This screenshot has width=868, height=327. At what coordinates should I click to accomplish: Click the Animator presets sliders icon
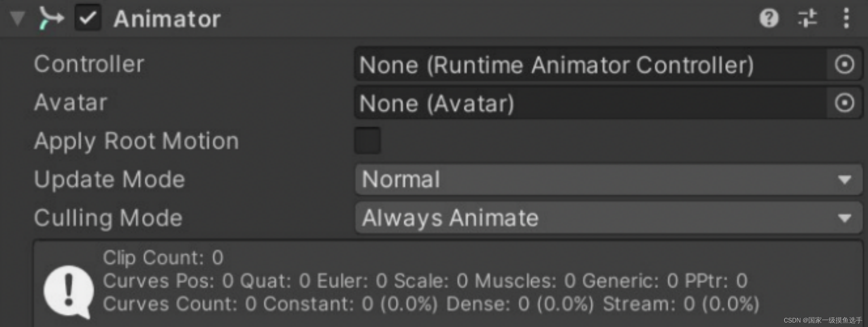(808, 18)
